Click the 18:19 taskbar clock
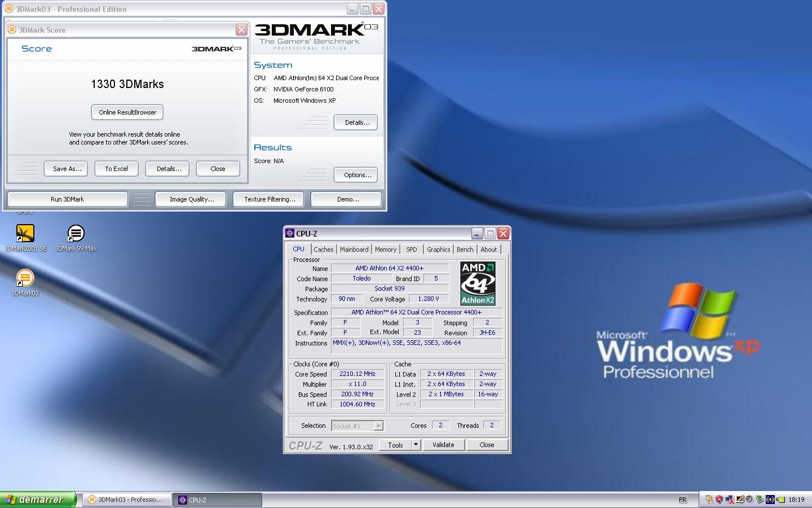812x508 pixels. tap(796, 500)
